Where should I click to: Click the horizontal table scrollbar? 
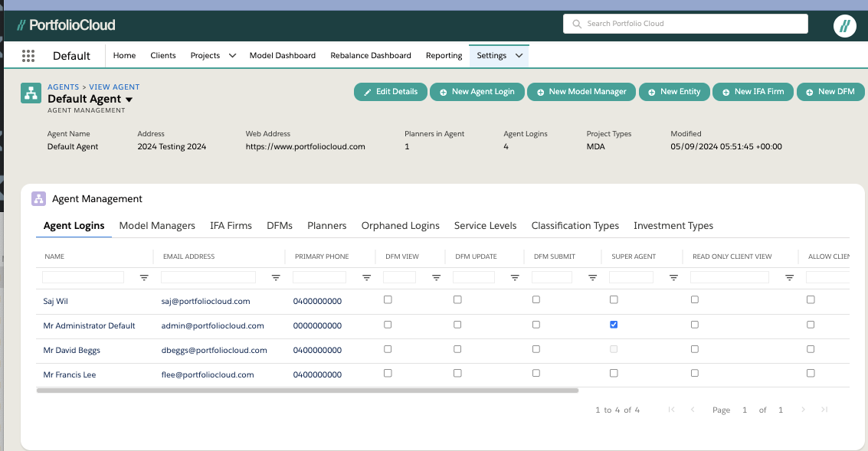(306, 391)
